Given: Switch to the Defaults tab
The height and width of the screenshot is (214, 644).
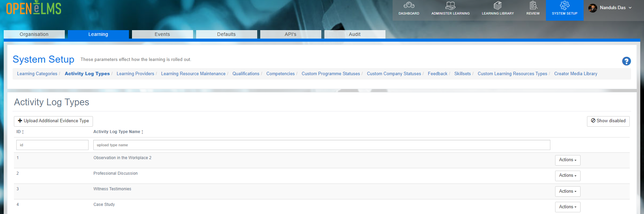Looking at the screenshot, I should (x=227, y=34).
